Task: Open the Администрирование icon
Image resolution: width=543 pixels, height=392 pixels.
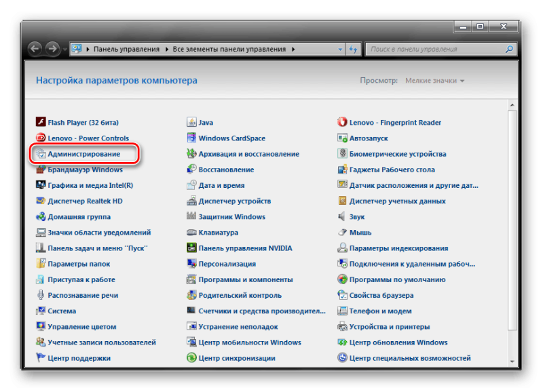Action: pos(41,154)
